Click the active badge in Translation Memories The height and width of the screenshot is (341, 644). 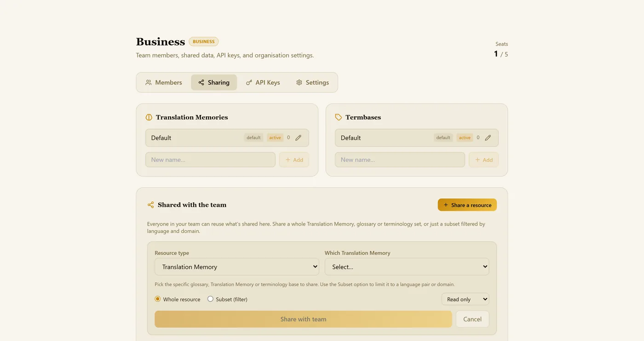[x=275, y=138]
